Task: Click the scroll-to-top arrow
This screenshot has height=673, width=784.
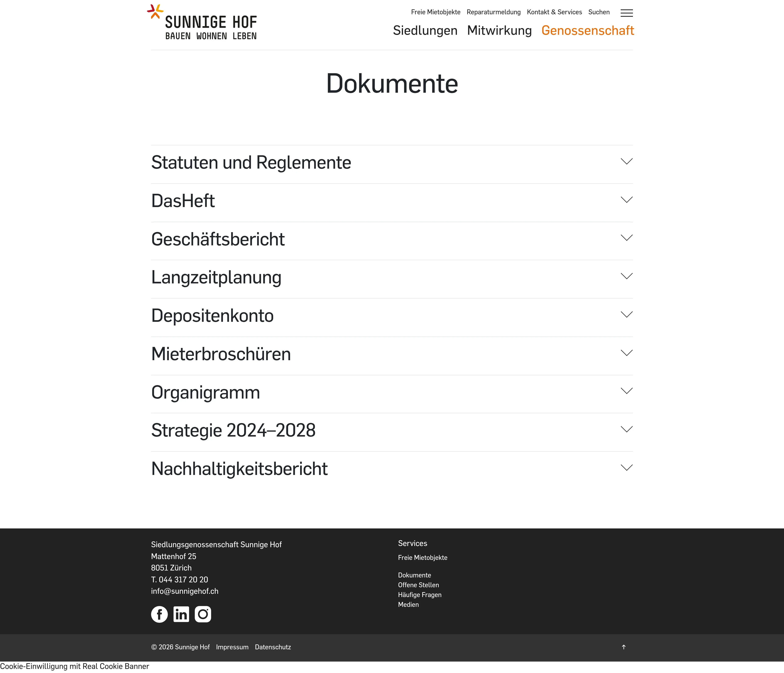Action: [624, 647]
